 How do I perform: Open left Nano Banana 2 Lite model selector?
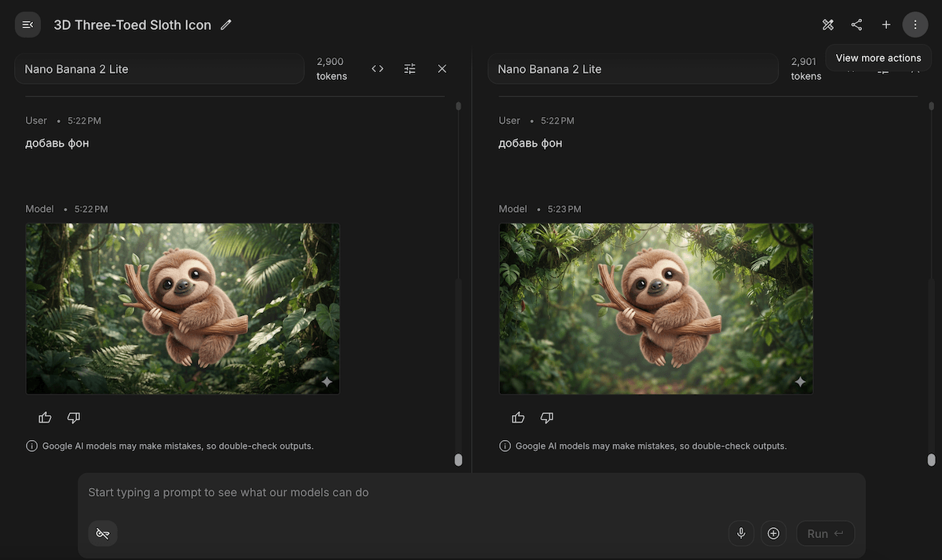tap(159, 69)
